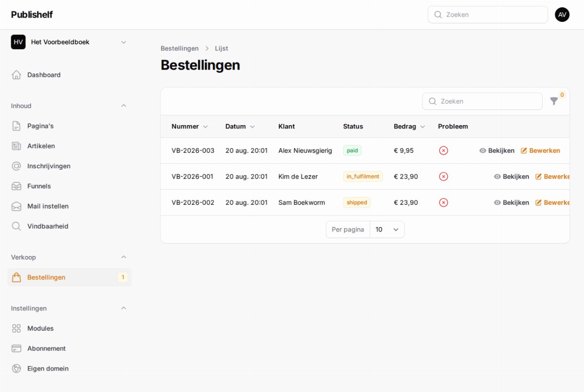Open the table filter funnel icon
The height and width of the screenshot is (392, 584).
pos(554,101)
